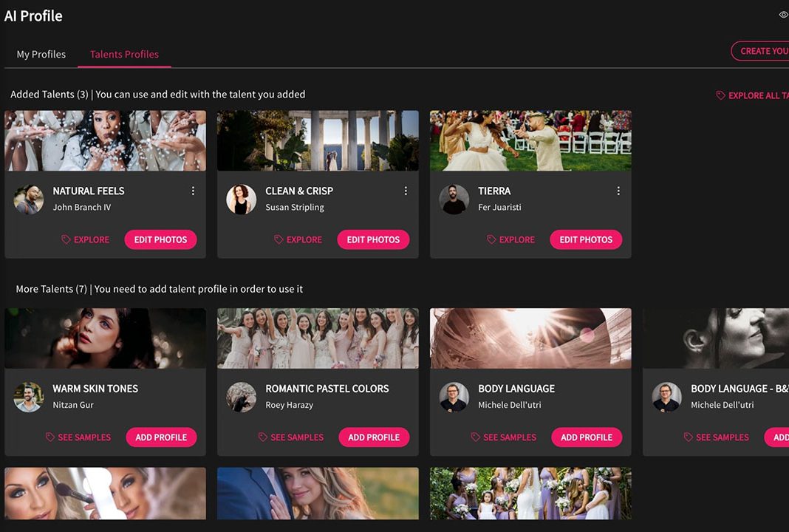Add the Warm Skin Tones profile

[161, 437]
